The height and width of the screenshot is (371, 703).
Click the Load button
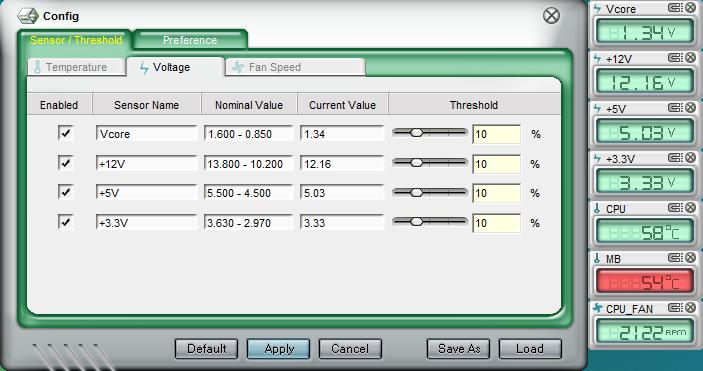click(530, 349)
